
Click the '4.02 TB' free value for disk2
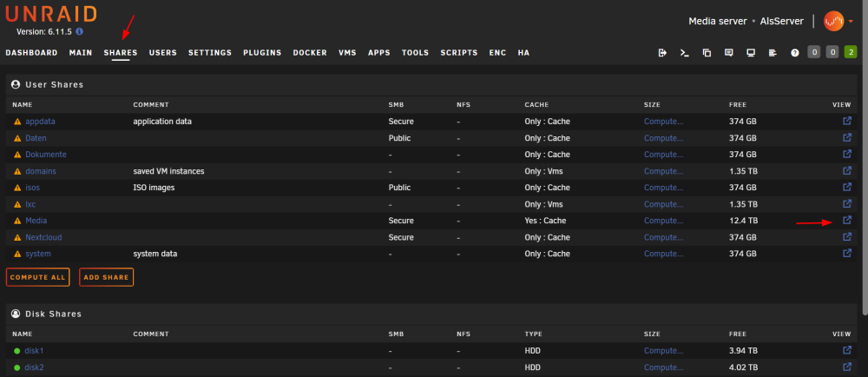(x=744, y=367)
